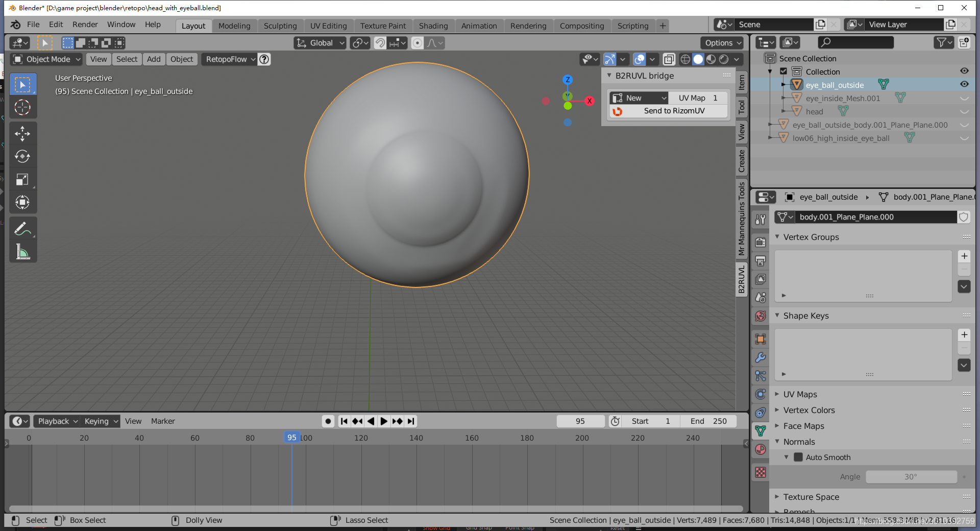Toggle auto keying record button
The width and height of the screenshot is (980, 531).
coord(328,421)
